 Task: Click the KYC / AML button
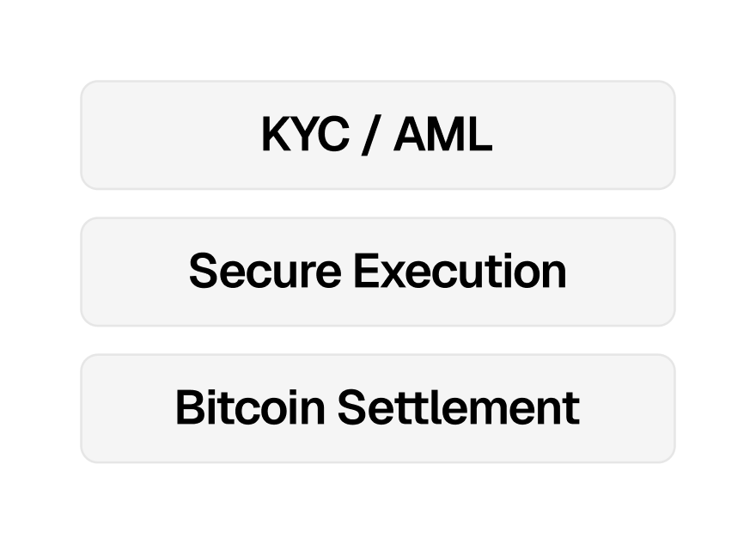[377, 135]
